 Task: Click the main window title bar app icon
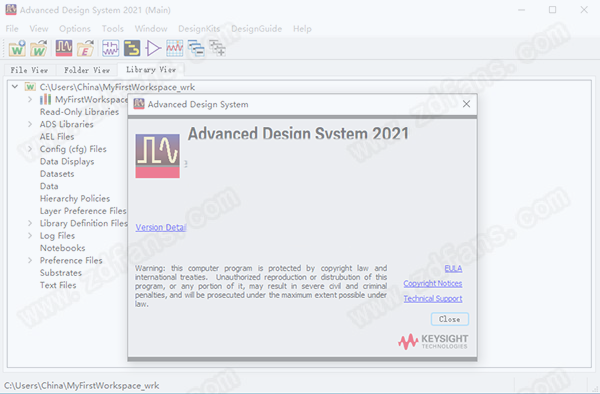coord(11,10)
